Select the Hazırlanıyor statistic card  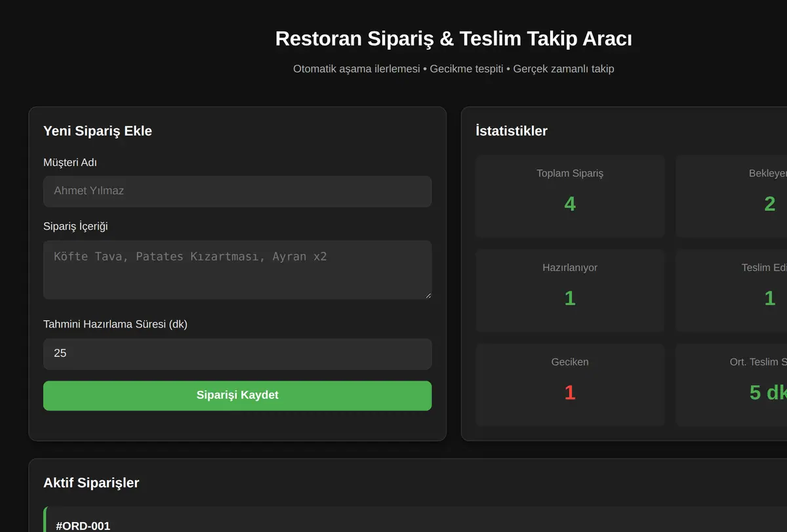[x=570, y=291]
